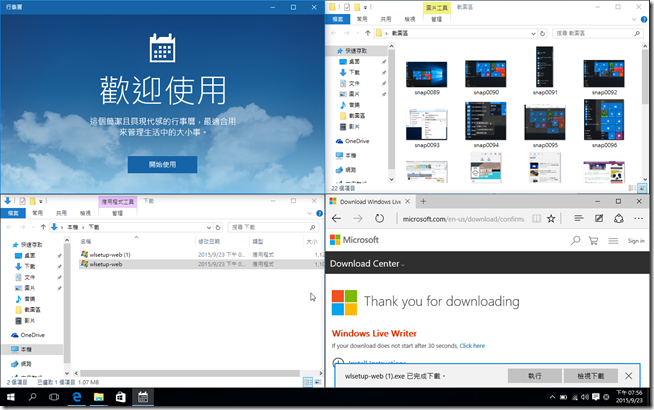The image size is (654, 410).
Task: Click Forward arrow in Edge browser
Action: (x=357, y=219)
